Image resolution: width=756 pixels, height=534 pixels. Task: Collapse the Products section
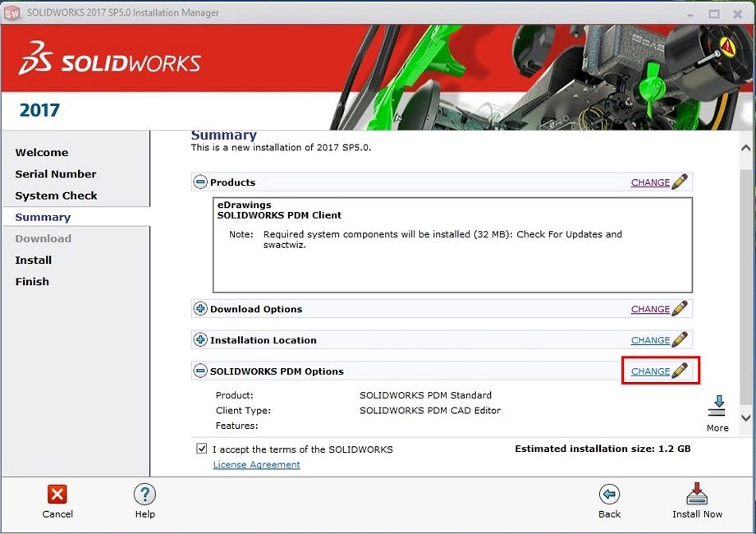pos(200,182)
